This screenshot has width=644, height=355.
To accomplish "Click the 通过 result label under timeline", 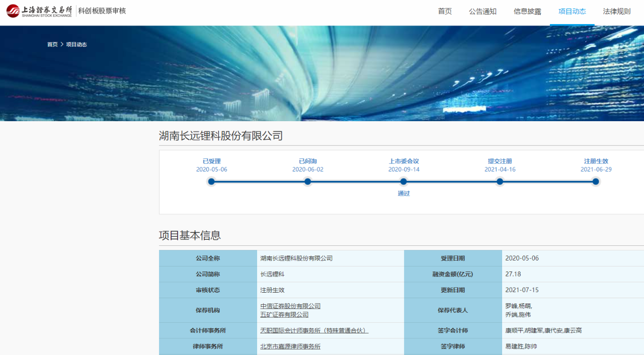I will (x=404, y=194).
